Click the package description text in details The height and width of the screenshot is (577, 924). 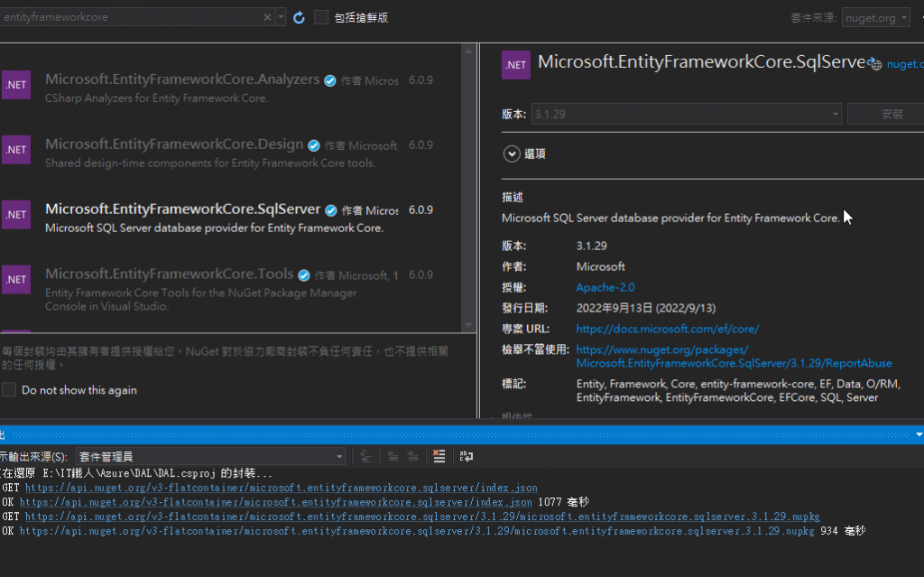(670, 218)
